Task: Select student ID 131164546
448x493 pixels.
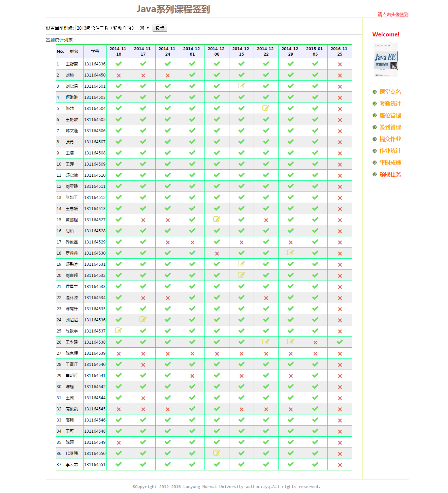Action: pyautogui.click(x=95, y=420)
